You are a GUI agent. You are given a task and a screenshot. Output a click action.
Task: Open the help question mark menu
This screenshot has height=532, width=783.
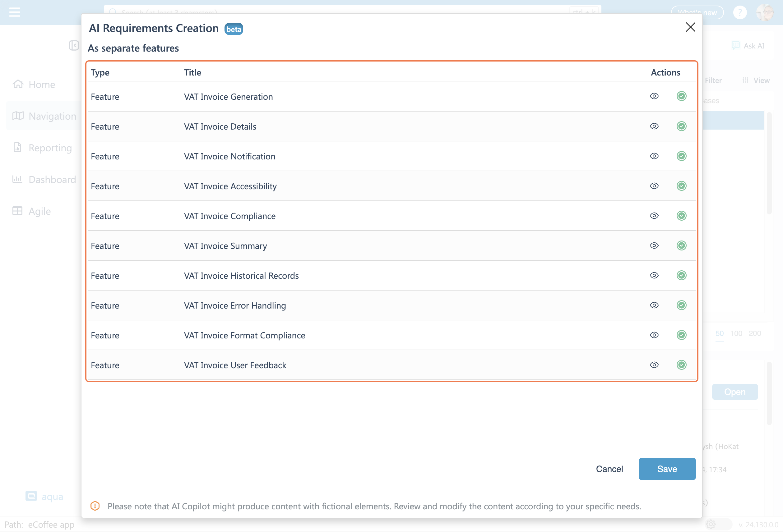(740, 12)
